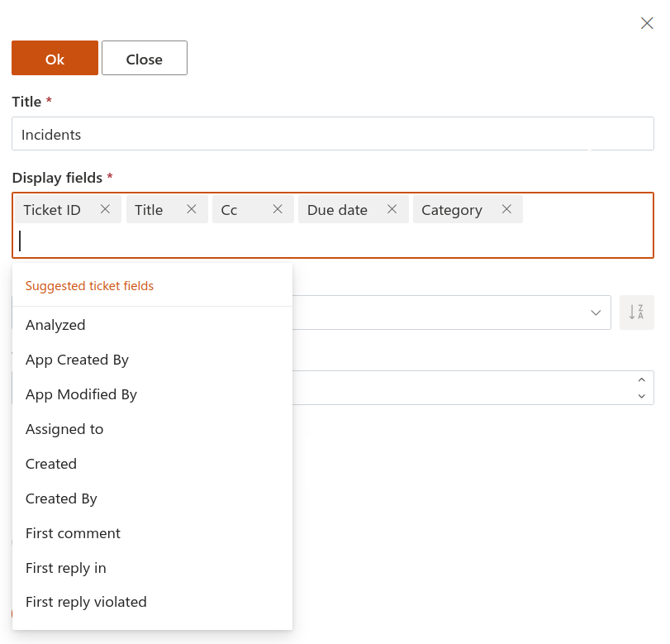Choose App Modified By suggestion
Image resolution: width=670 pixels, height=644 pixels.
(x=152, y=394)
